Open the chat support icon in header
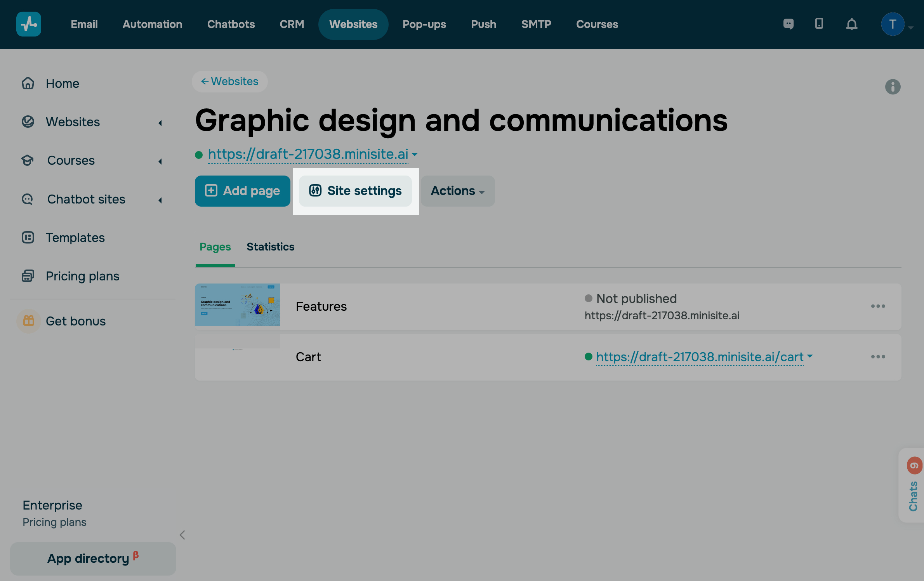 pos(788,24)
